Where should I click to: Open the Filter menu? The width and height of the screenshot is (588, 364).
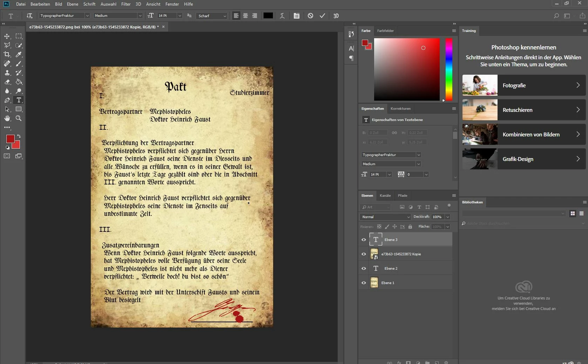[x=126, y=4]
